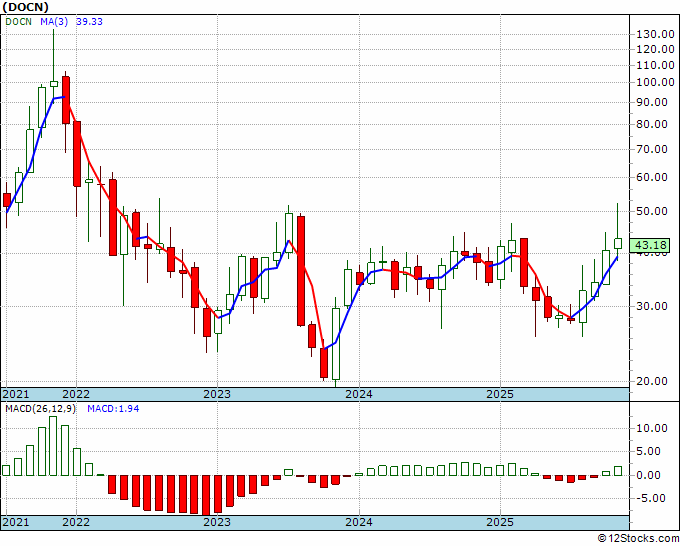
Task: Click the MACD:1.94 value label
Action: click(x=114, y=408)
